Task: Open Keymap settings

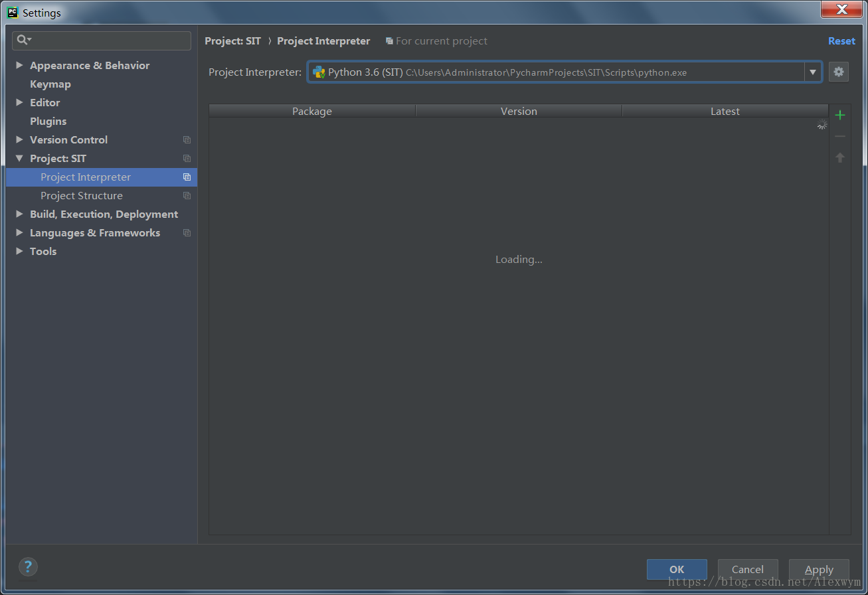Action: pos(50,84)
